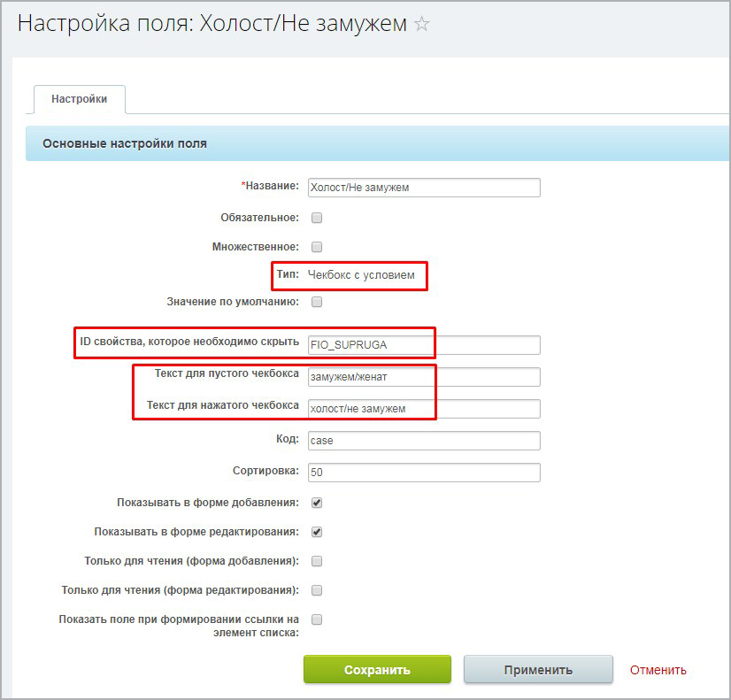
Task: Click the Применить button
Action: [538, 670]
